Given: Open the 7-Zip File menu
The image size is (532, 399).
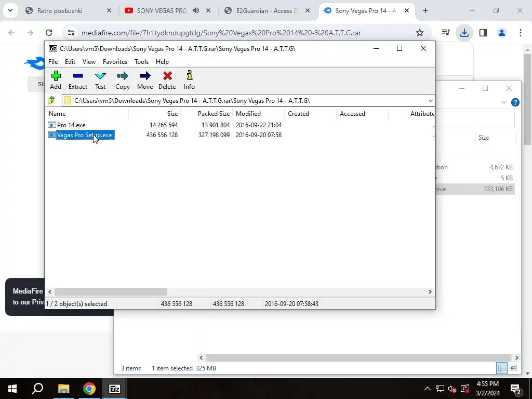Looking at the screenshot, I should [53, 62].
